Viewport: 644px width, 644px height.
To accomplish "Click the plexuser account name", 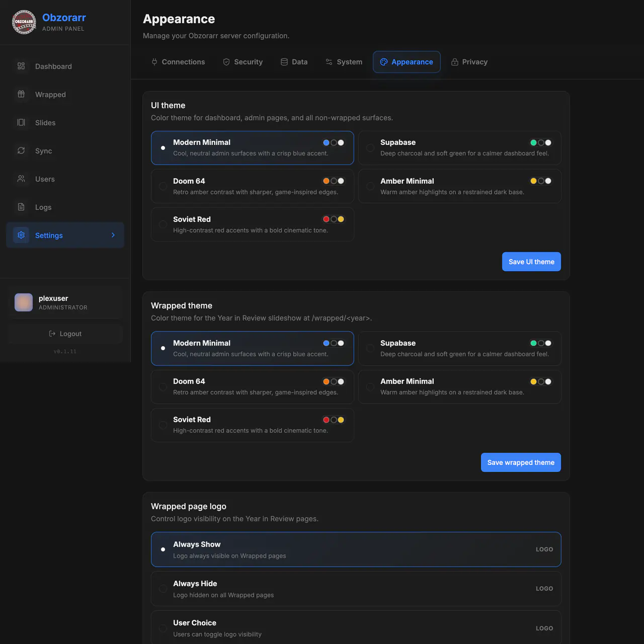I will pos(53,298).
